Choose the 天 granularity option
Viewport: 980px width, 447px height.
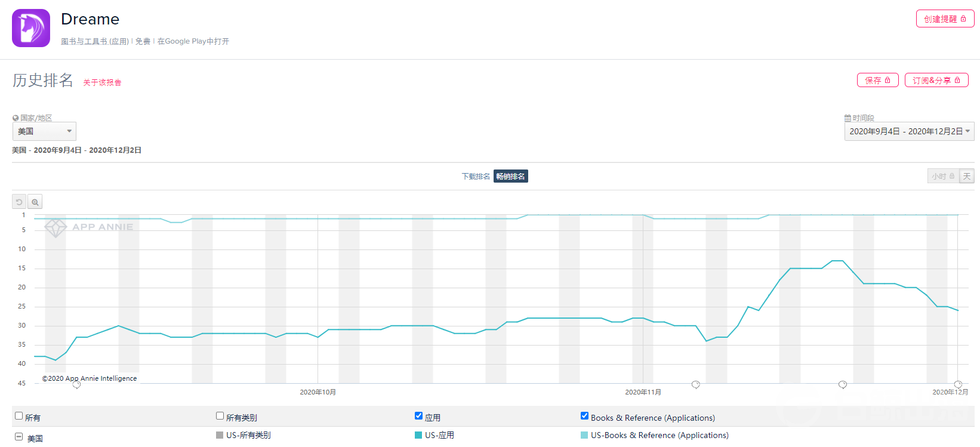tap(967, 176)
